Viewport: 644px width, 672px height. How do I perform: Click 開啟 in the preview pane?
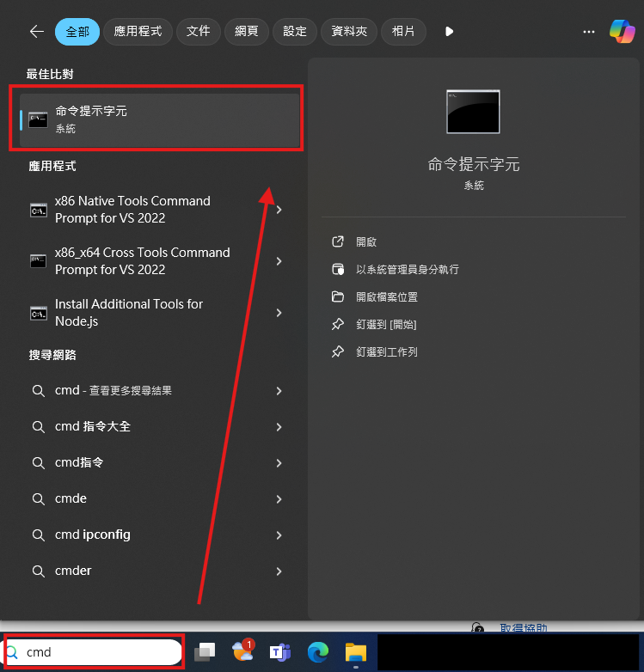tap(366, 242)
